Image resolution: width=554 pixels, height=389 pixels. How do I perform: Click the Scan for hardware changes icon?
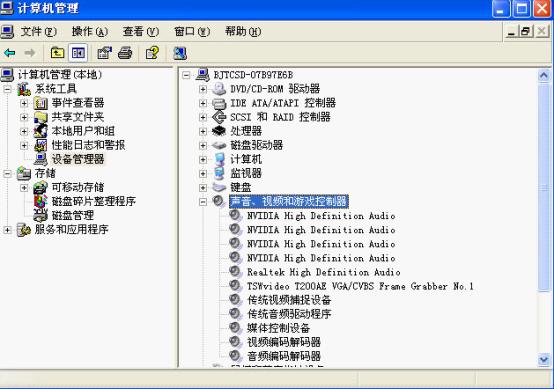180,53
